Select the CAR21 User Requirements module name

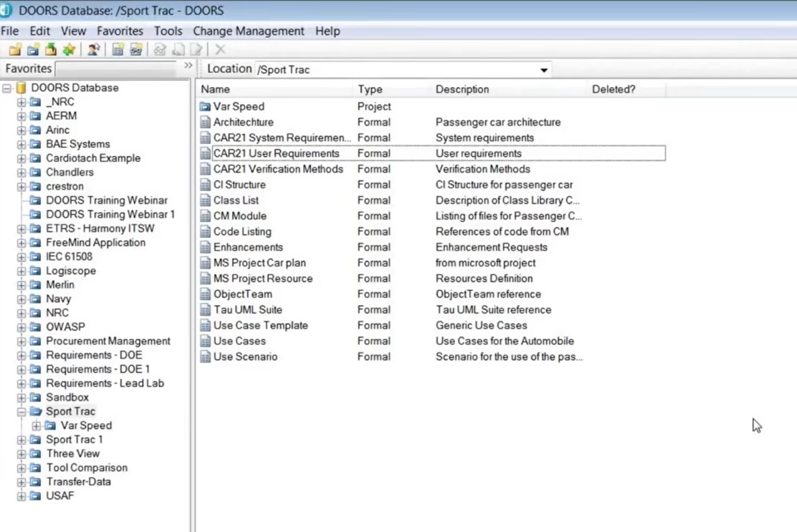pos(277,153)
